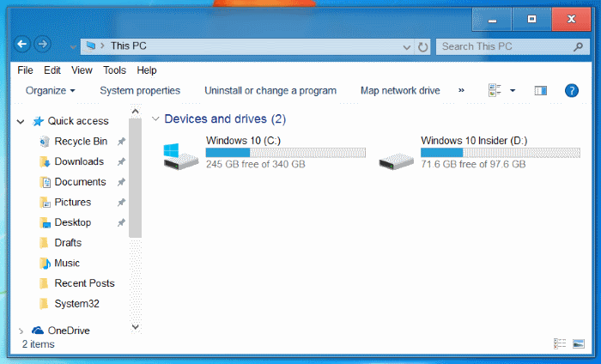Click Uninstall or change a program
The image size is (601, 364).
tap(270, 90)
